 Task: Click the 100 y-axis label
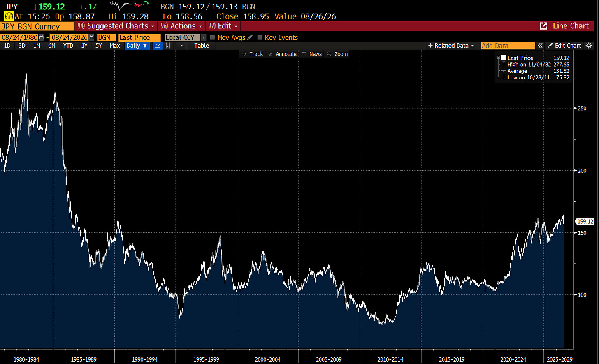pos(581,294)
